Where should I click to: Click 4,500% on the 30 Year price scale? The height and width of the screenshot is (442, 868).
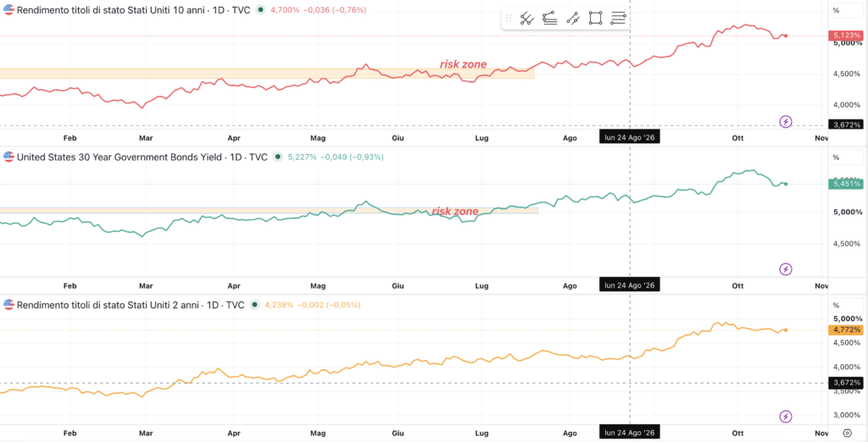tap(848, 243)
